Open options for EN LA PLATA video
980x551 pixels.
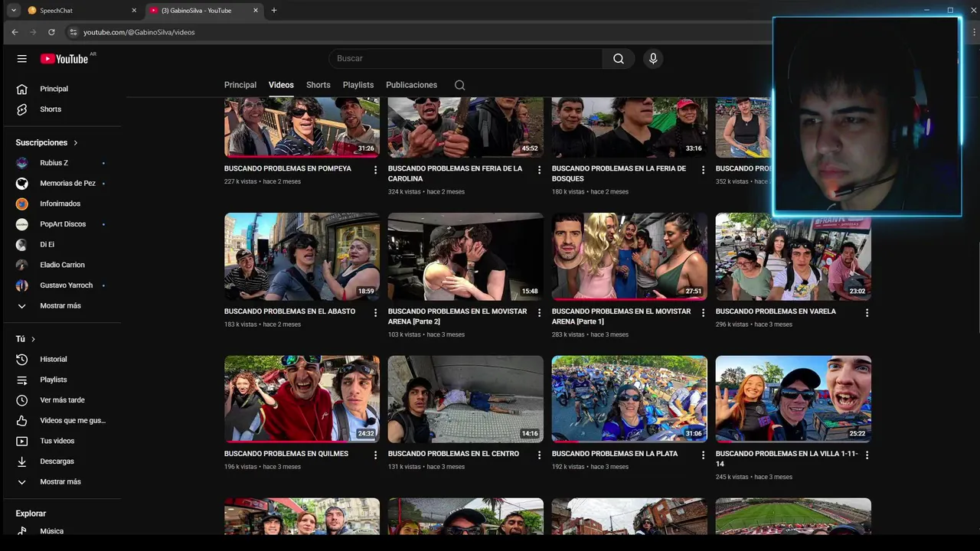(x=703, y=455)
